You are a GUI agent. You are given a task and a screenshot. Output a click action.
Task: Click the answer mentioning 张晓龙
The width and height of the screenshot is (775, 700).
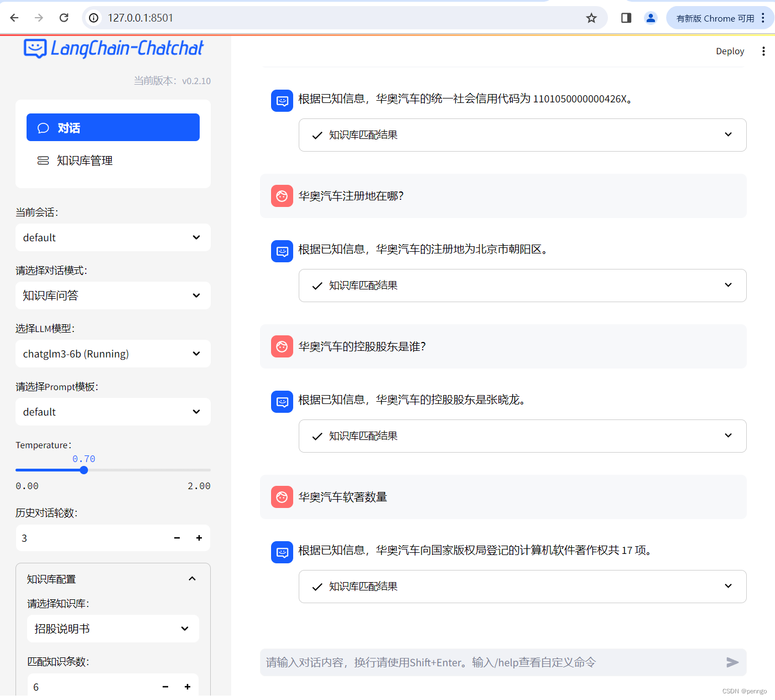(412, 400)
